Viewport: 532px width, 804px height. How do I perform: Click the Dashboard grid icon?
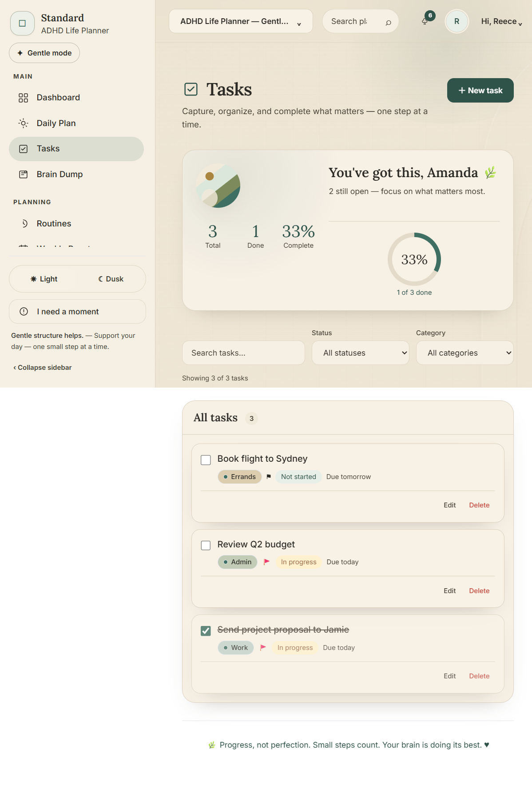click(x=24, y=98)
